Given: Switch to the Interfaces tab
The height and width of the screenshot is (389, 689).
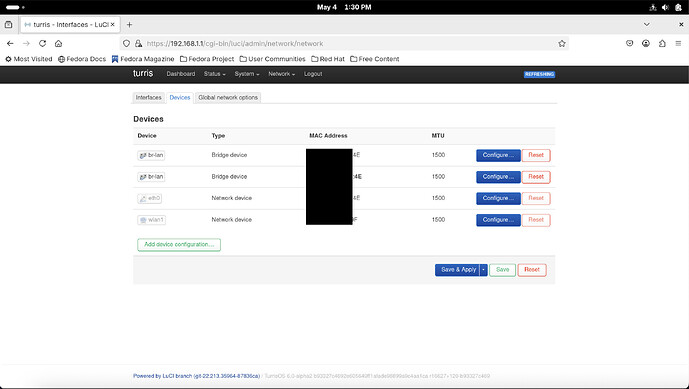Looking at the screenshot, I should 149,98.
